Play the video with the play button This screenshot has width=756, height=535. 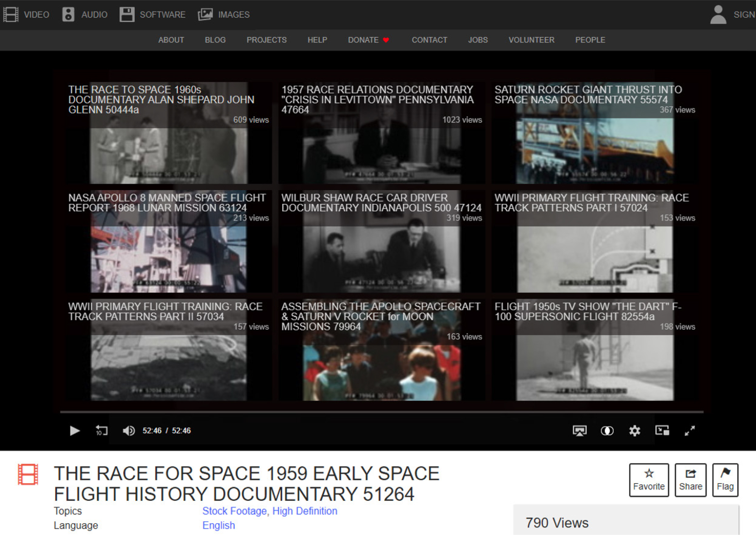pos(74,431)
